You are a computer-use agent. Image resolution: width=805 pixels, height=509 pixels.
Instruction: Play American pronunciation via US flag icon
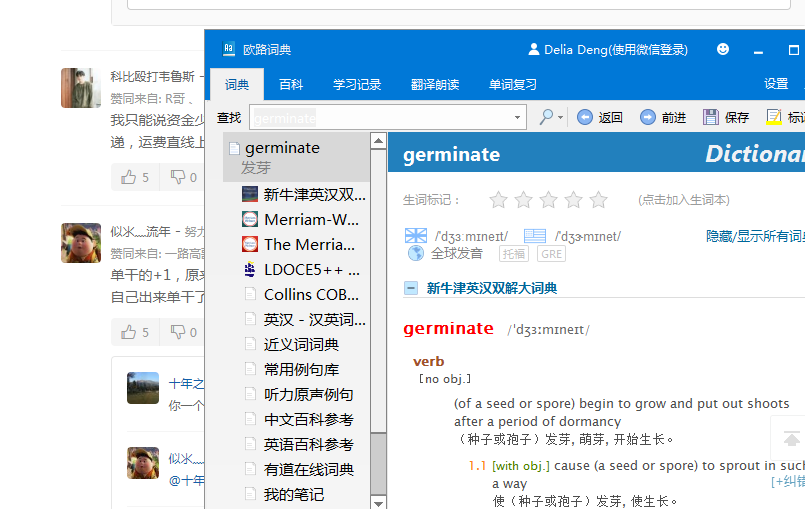(535, 236)
